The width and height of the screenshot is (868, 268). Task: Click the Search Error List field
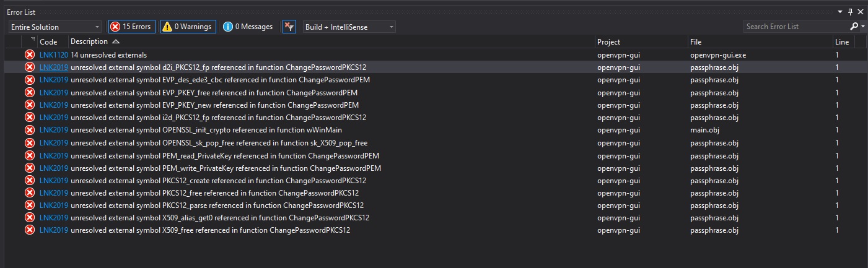[x=795, y=27]
